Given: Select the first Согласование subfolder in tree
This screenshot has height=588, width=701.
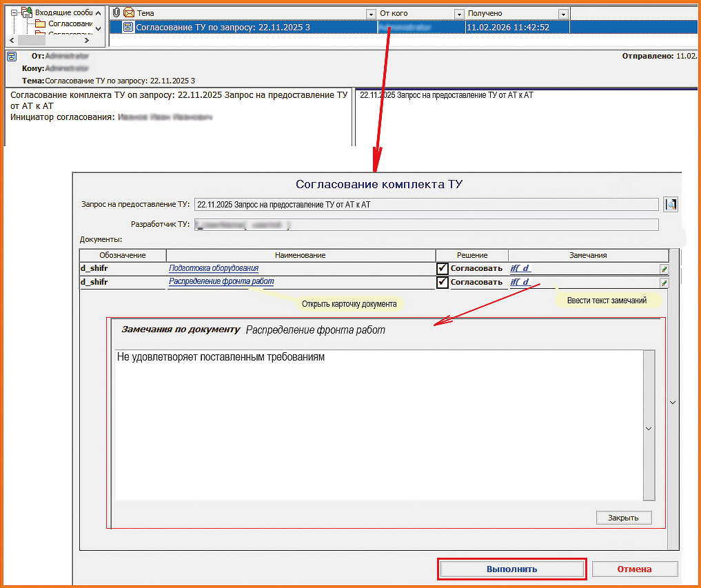Looking at the screenshot, I should click(69, 24).
